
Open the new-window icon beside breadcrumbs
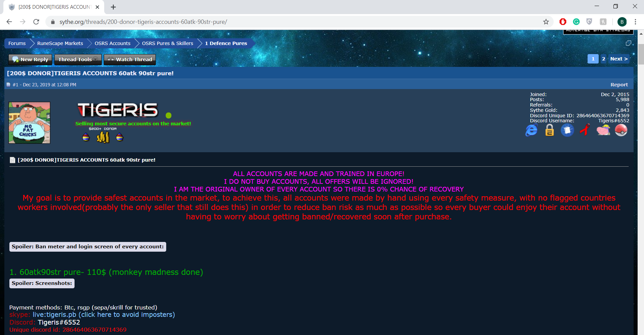[x=629, y=43]
